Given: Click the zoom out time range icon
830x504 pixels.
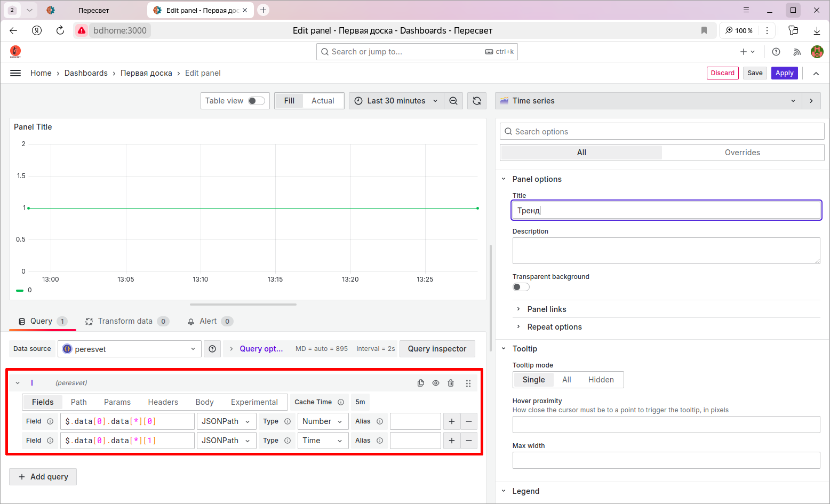Looking at the screenshot, I should point(453,101).
